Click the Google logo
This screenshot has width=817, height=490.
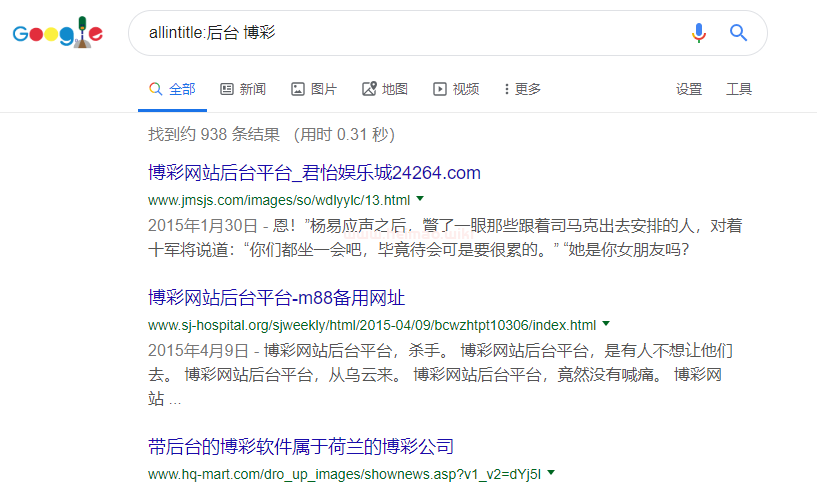tap(58, 33)
